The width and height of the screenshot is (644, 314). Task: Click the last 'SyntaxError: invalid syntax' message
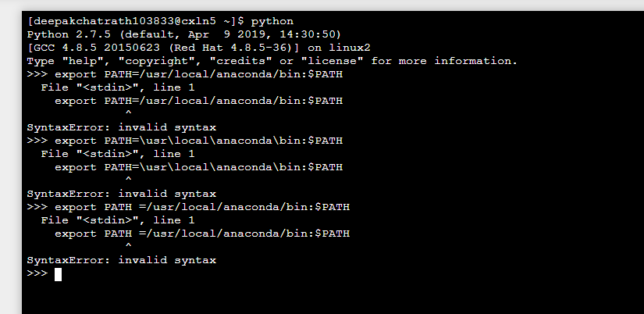pyautogui.click(x=121, y=260)
